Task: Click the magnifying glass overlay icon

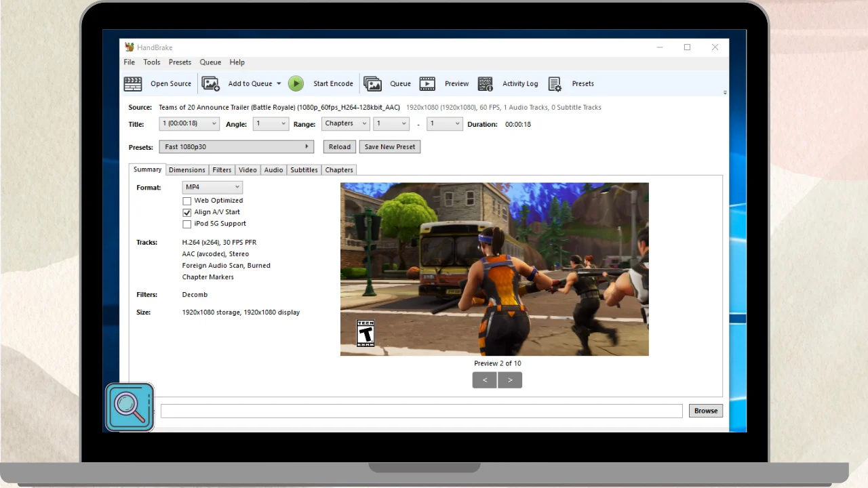Action: tap(130, 407)
